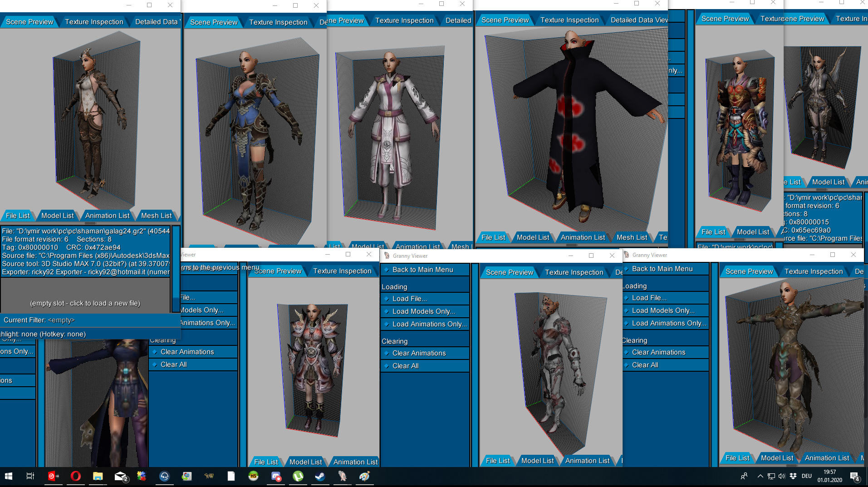Open Task View from the taskbar

[x=30, y=476]
